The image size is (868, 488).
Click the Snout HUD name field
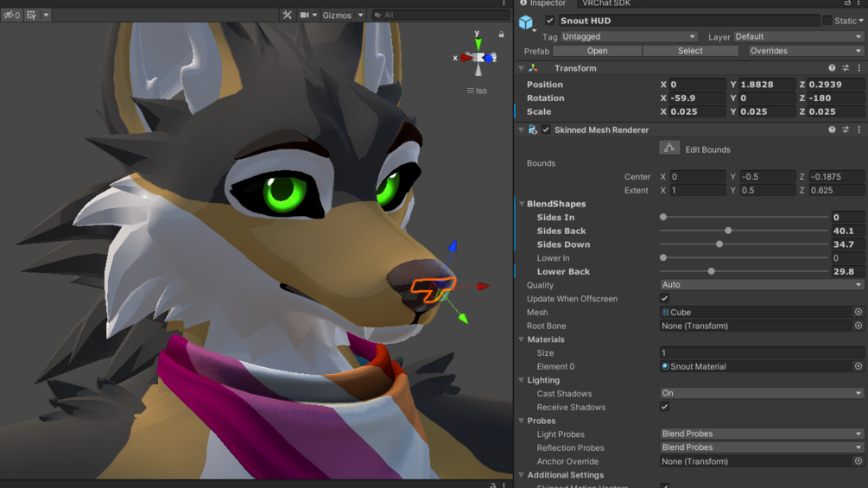click(x=688, y=21)
